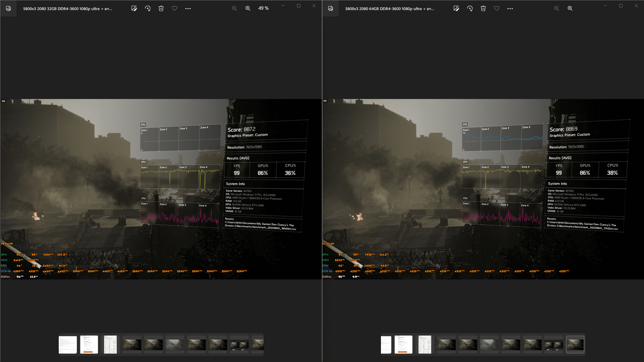The width and height of the screenshot is (644, 362).
Task: Minimize the right Photos window
Action: (x=605, y=6)
